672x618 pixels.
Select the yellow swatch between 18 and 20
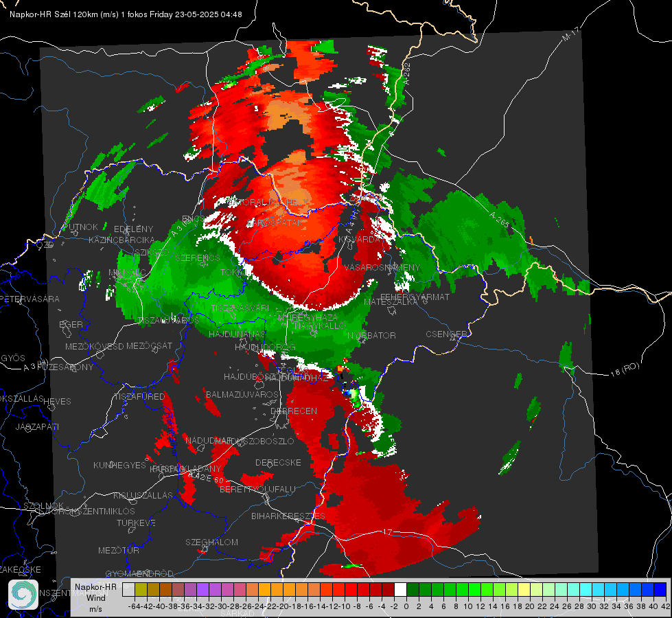pyautogui.click(x=524, y=590)
